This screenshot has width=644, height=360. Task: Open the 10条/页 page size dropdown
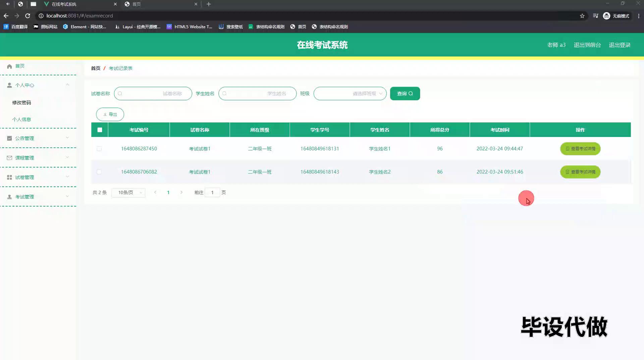pyautogui.click(x=128, y=192)
